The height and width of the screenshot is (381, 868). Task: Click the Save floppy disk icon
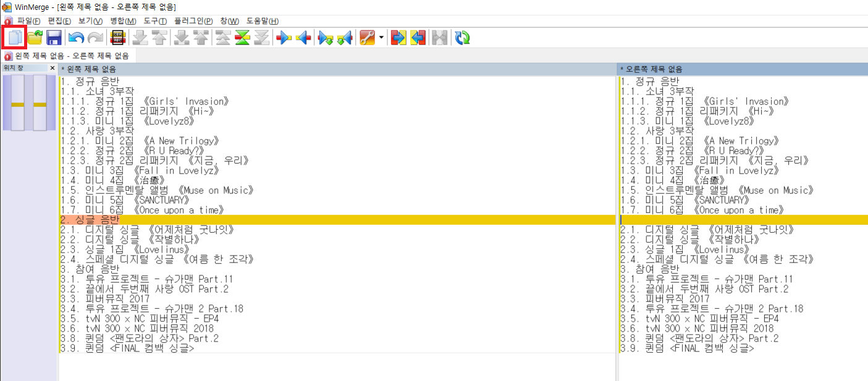(54, 38)
